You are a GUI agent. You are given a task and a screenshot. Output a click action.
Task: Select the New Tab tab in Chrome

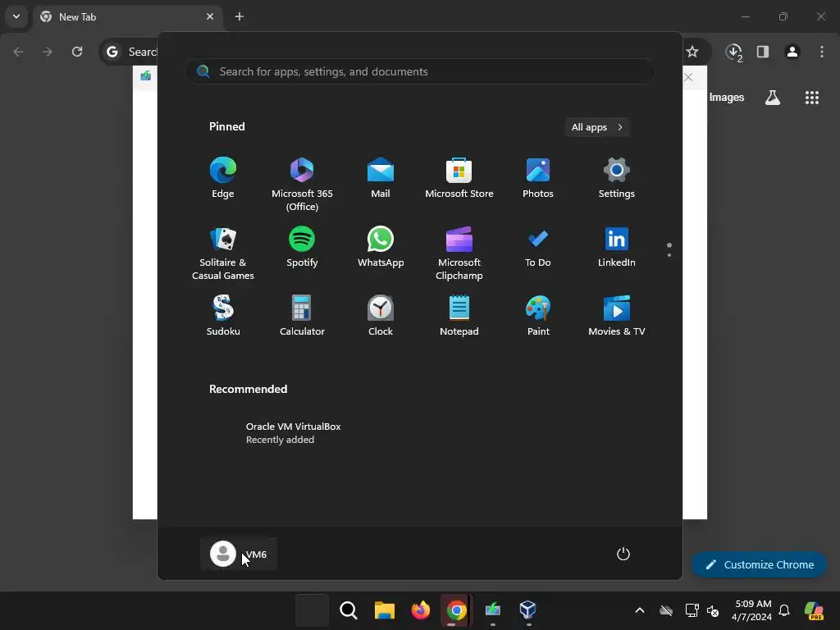coord(127,16)
